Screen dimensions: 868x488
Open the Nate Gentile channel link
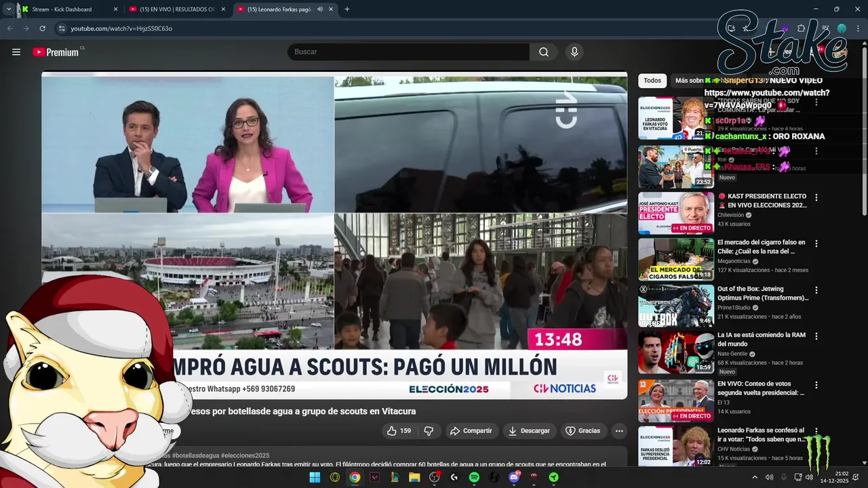[732, 354]
